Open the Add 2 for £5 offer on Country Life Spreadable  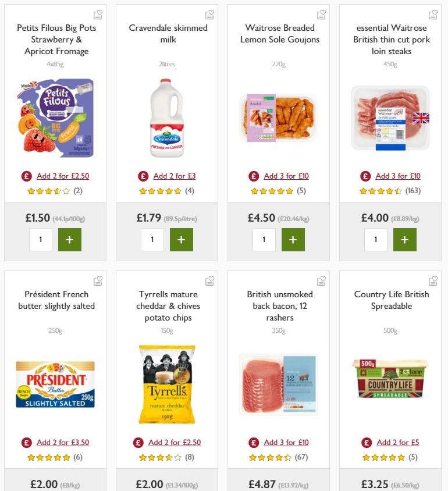point(398,442)
